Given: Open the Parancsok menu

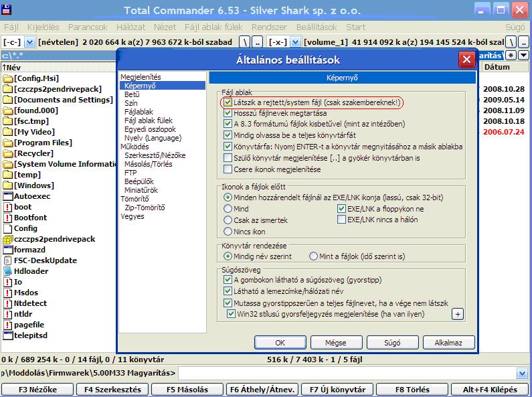Looking at the screenshot, I should 89,27.
